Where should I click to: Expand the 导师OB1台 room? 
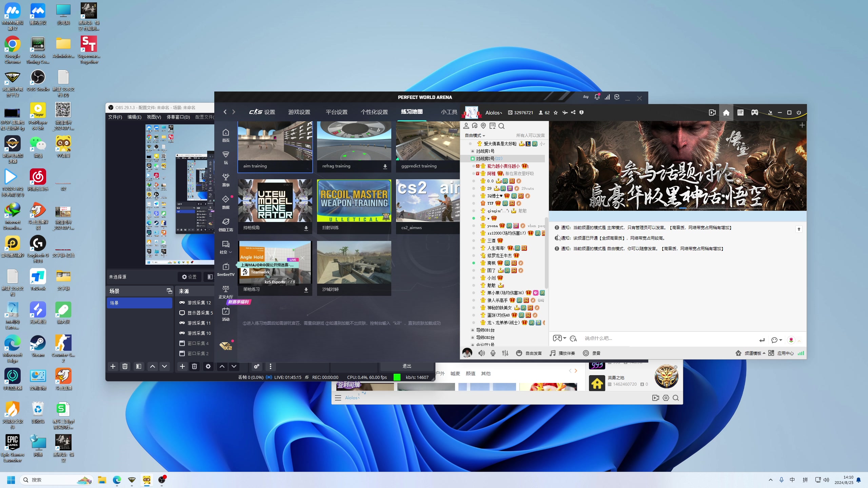point(485,330)
